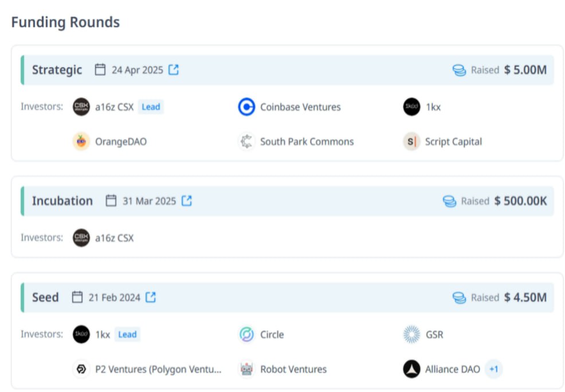Open Script Capital investor link
Viewport: 565px width, 392px height.
click(453, 142)
